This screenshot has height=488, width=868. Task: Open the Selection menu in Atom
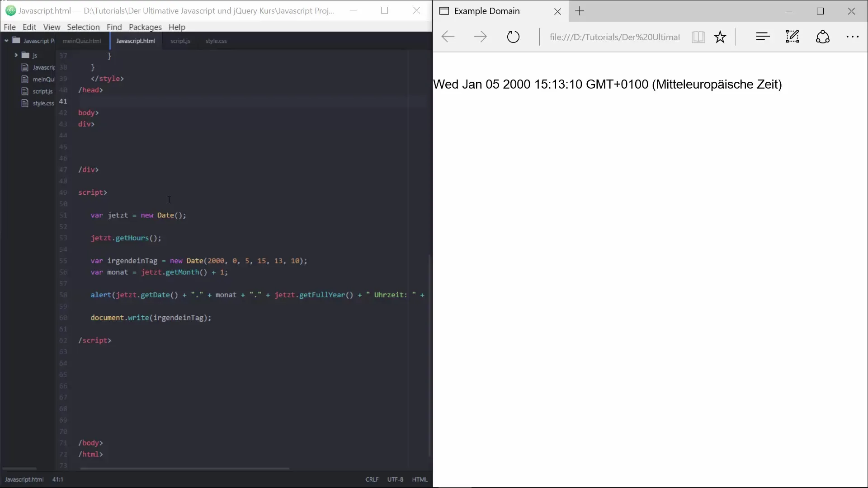pyautogui.click(x=83, y=27)
